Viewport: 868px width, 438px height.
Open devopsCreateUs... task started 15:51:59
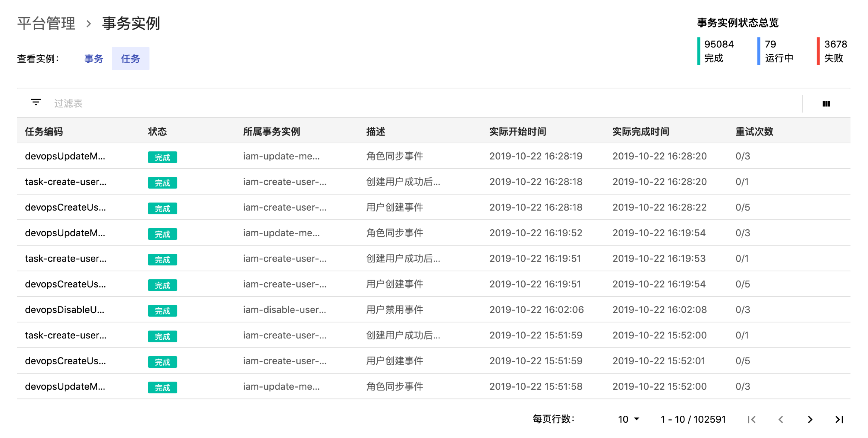[65, 361]
